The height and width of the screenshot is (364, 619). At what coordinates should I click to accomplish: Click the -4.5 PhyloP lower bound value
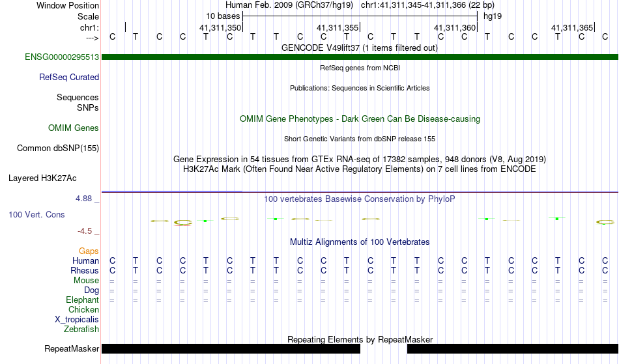(x=85, y=231)
